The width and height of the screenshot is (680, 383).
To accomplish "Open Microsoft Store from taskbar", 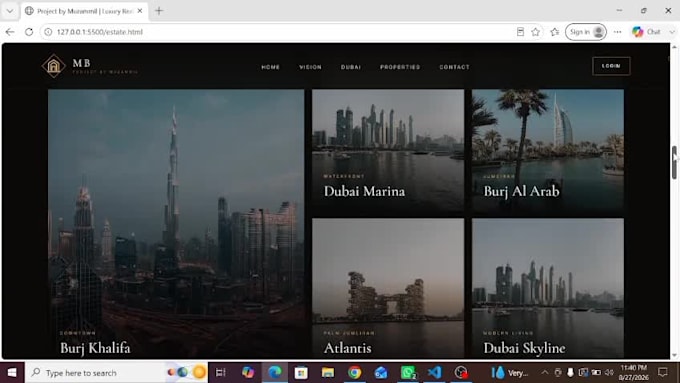I will [301, 372].
